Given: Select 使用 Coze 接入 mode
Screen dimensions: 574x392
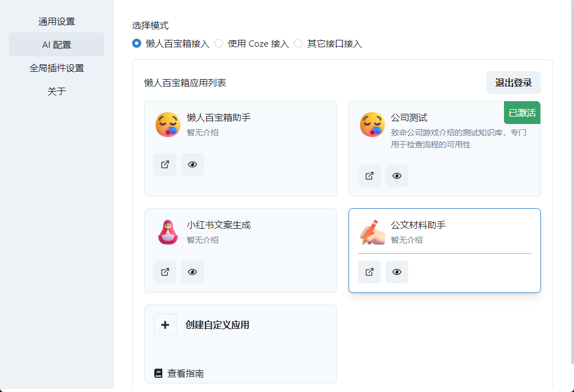Looking at the screenshot, I should click(x=219, y=43).
